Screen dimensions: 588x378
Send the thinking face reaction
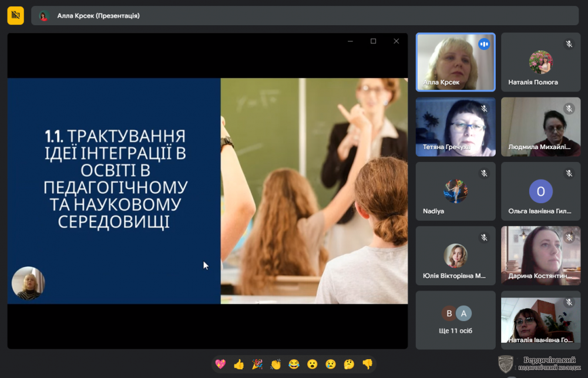pyautogui.click(x=349, y=364)
